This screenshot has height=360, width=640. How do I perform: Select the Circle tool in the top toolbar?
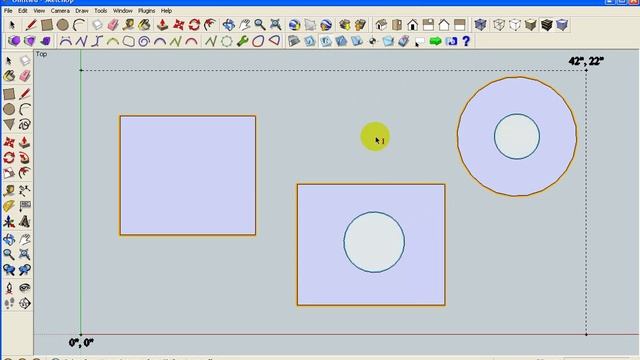point(62,25)
